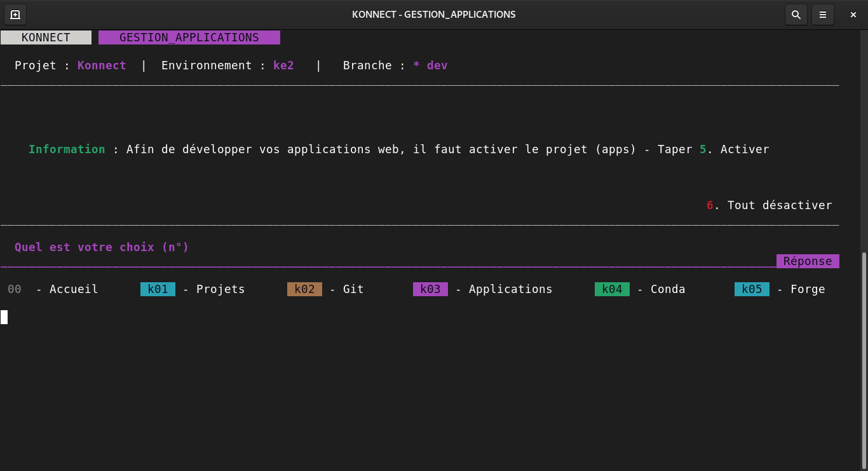Open the terminal search icon

[x=796, y=15]
